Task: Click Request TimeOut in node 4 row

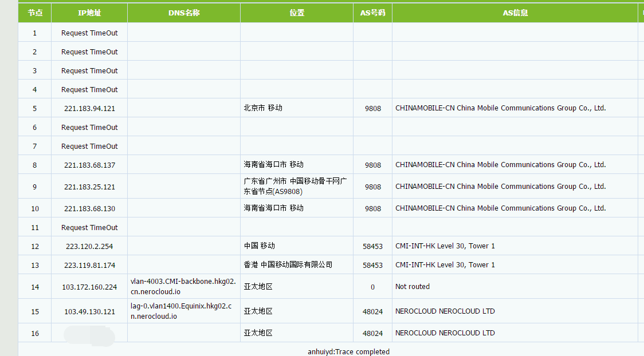Action: click(89, 89)
